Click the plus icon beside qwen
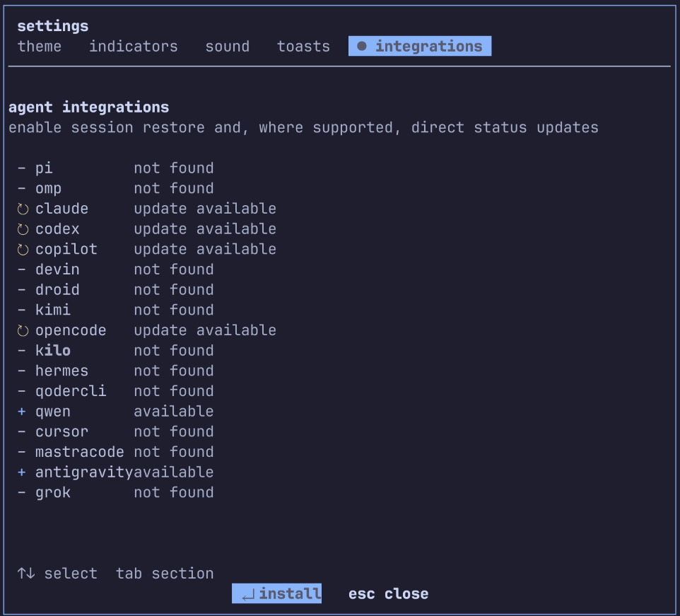The height and width of the screenshot is (616, 680). [22, 411]
